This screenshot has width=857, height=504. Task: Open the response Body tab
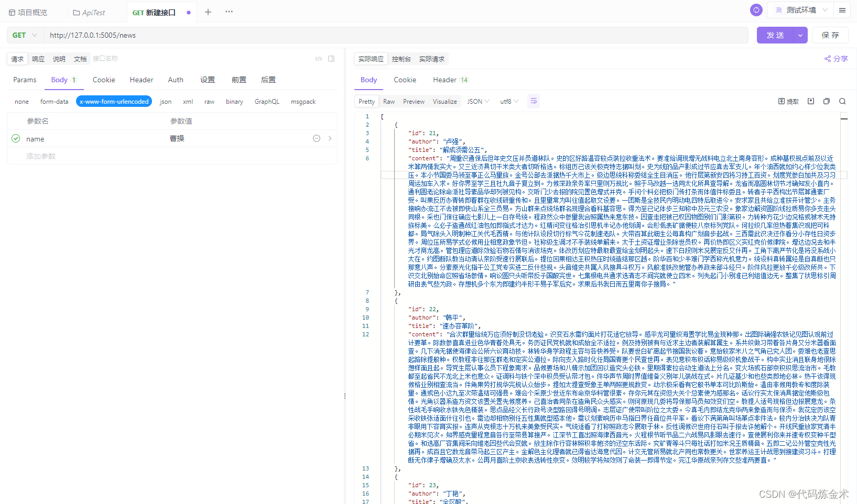pyautogui.click(x=368, y=80)
